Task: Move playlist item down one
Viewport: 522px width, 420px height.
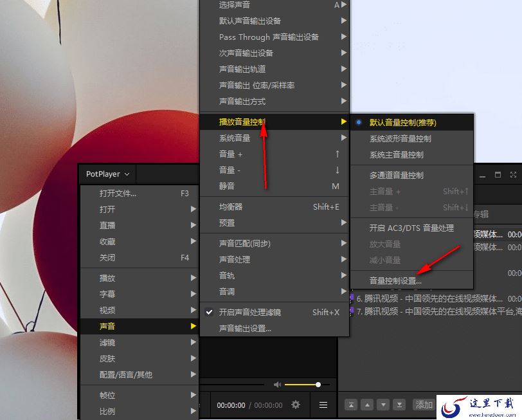Action: [383, 405]
